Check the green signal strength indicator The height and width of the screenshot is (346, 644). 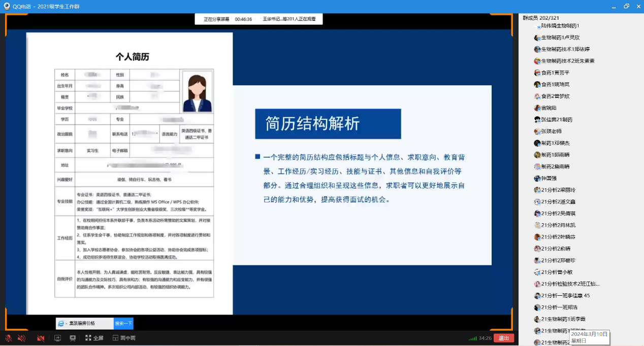coord(472,338)
